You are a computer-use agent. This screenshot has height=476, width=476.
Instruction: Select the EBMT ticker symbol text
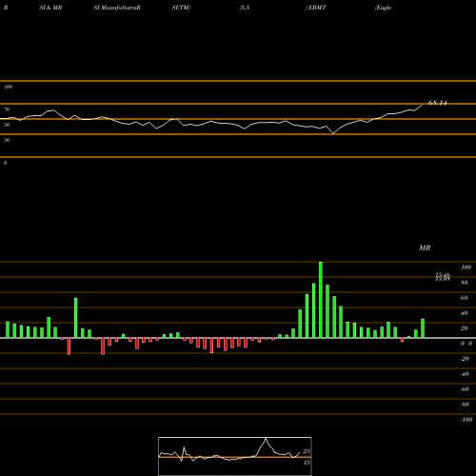pos(317,8)
